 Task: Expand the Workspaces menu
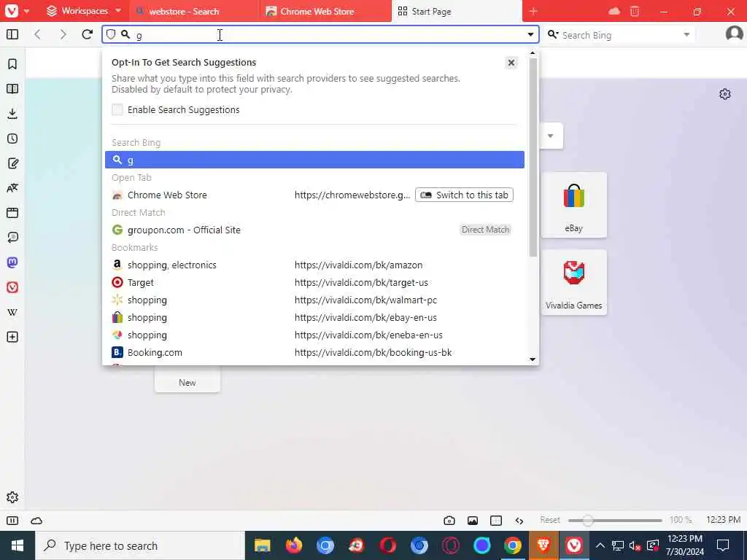click(84, 10)
